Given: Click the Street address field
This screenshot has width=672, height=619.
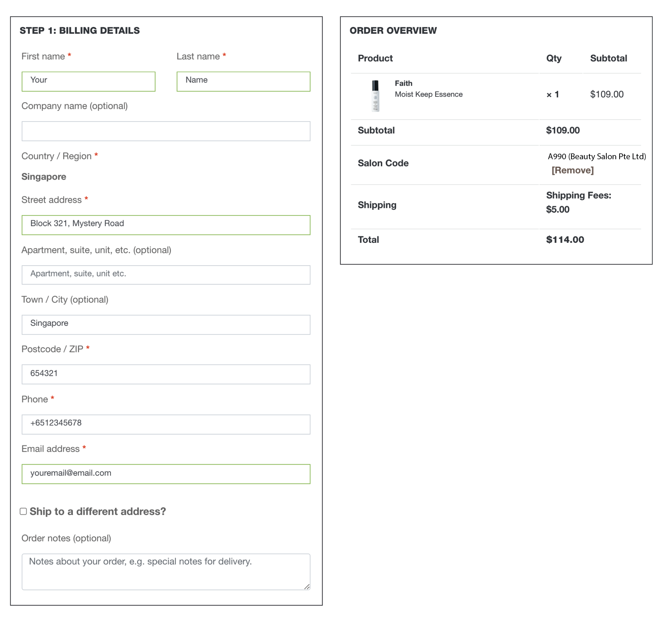Looking at the screenshot, I should pyautogui.click(x=166, y=225).
